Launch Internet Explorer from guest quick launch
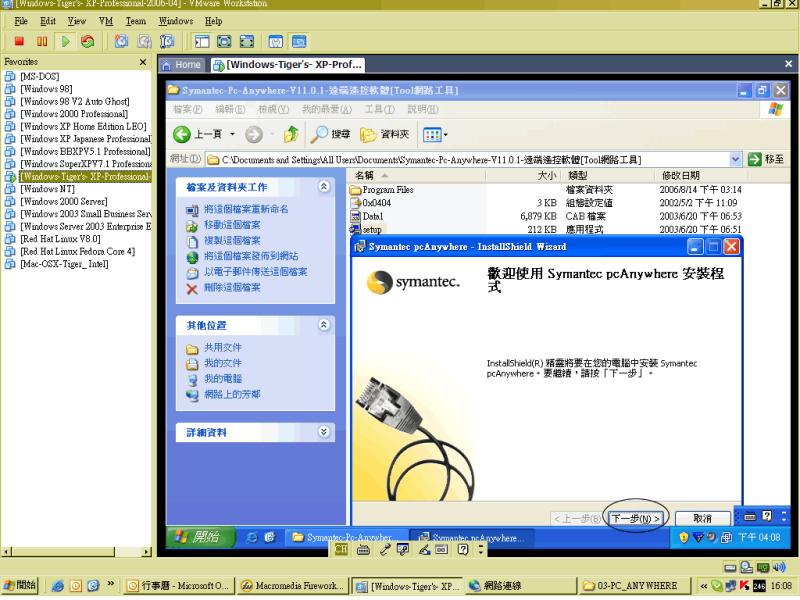 pyautogui.click(x=252, y=537)
